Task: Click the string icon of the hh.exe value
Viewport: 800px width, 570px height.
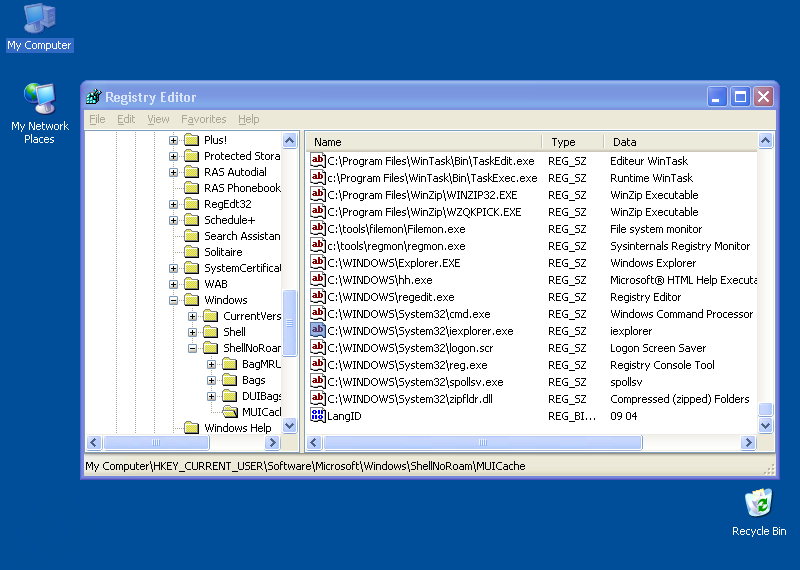Action: 317,280
